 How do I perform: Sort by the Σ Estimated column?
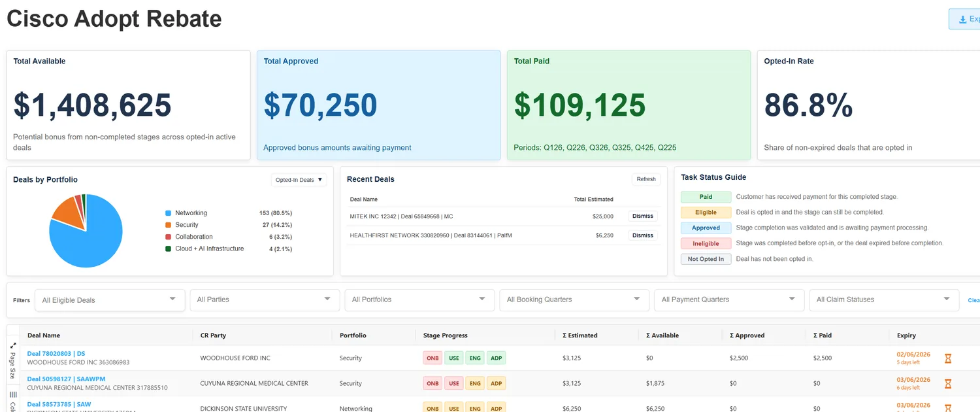click(580, 335)
